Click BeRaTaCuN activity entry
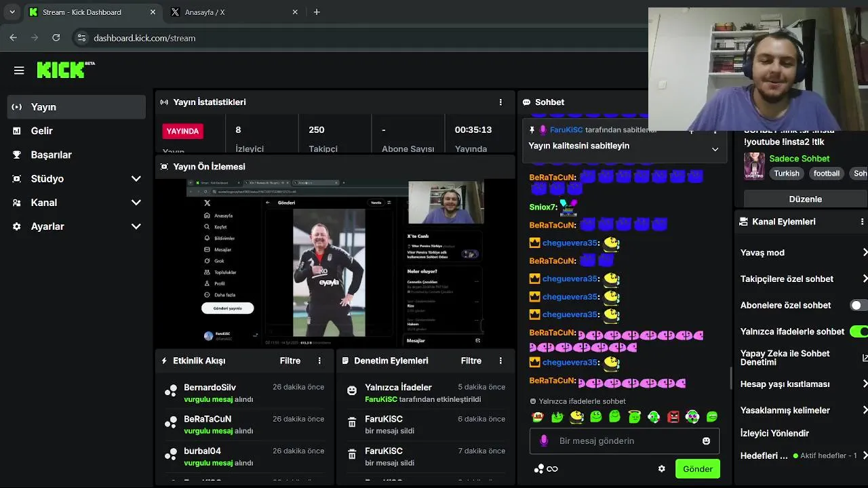Image resolution: width=868 pixels, height=488 pixels. click(244, 424)
